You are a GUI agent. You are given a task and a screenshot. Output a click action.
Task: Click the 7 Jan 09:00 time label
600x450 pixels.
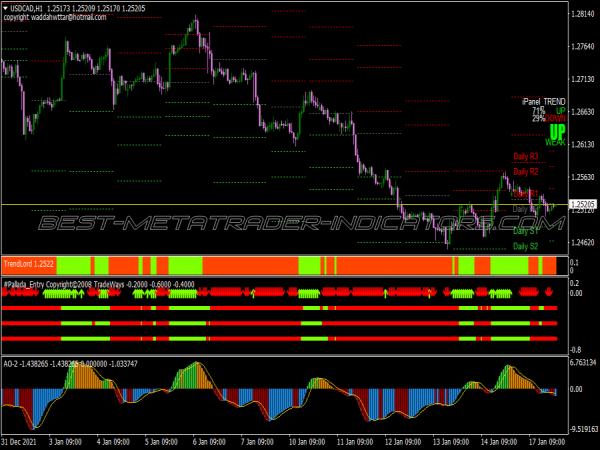(257, 442)
